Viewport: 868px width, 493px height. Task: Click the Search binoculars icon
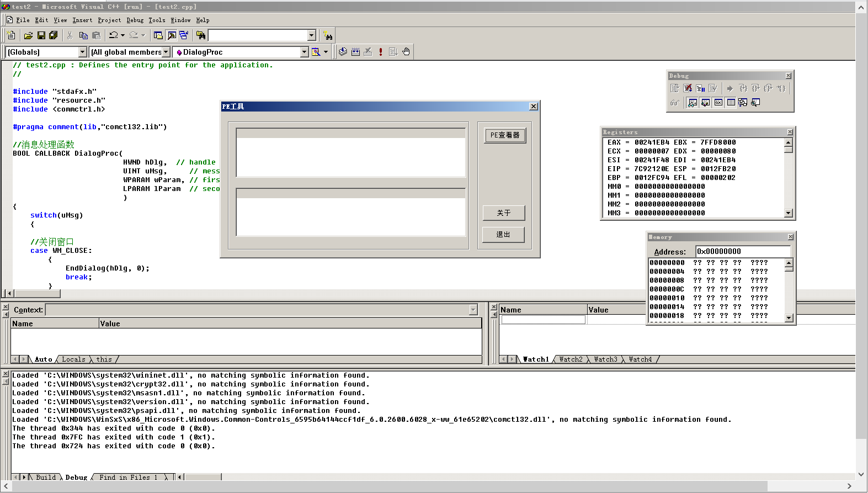point(328,35)
